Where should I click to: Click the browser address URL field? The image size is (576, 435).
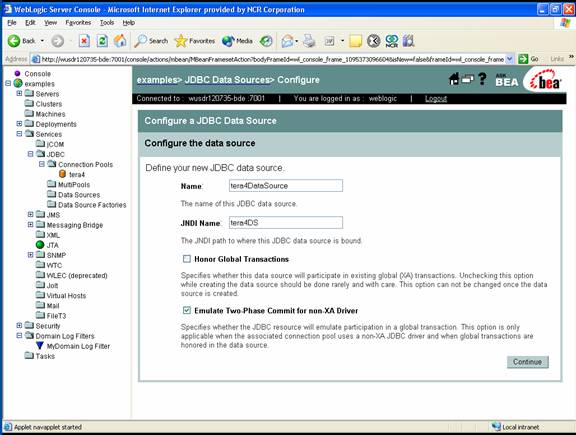(x=272, y=59)
